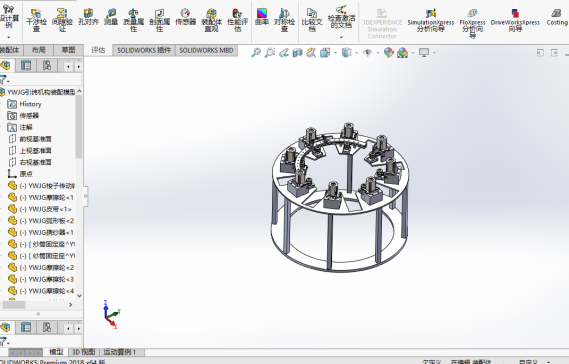Viewport: 569px width, 364px height.
Task: Open the View Orientation dropdown arrow
Action: tap(335, 53)
